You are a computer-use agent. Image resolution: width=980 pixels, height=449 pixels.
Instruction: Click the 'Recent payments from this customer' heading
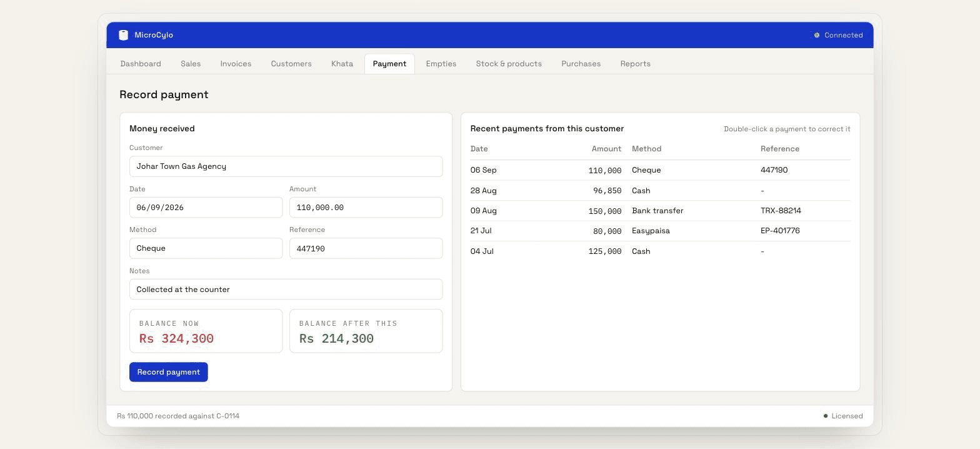click(547, 128)
